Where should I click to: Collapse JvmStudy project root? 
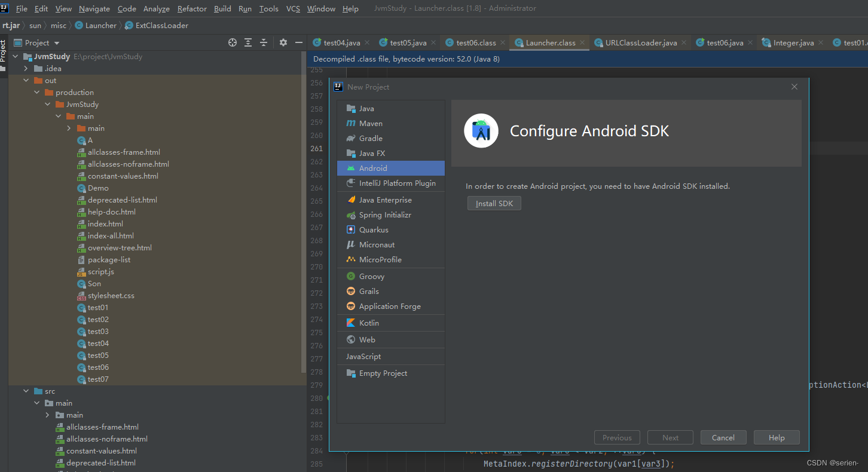click(x=16, y=57)
